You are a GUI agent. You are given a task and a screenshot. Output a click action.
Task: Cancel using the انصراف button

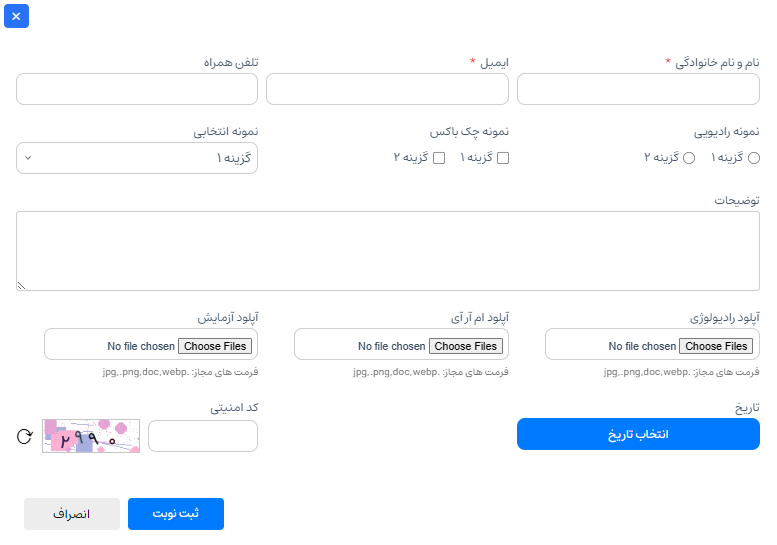point(72,514)
